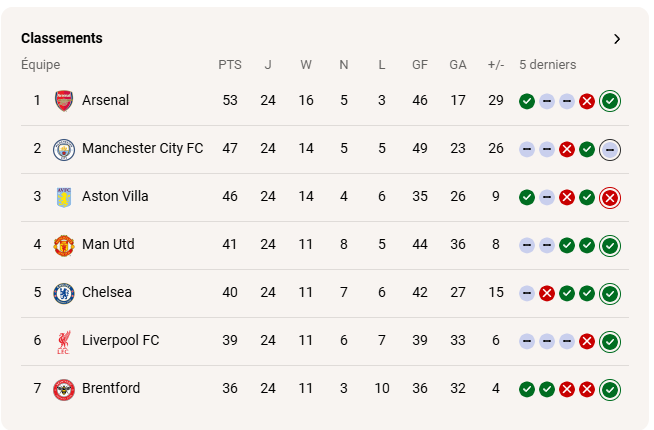Image resolution: width=654 pixels, height=430 pixels.
Task: Click the Brentford crest icon
Action: click(x=64, y=389)
